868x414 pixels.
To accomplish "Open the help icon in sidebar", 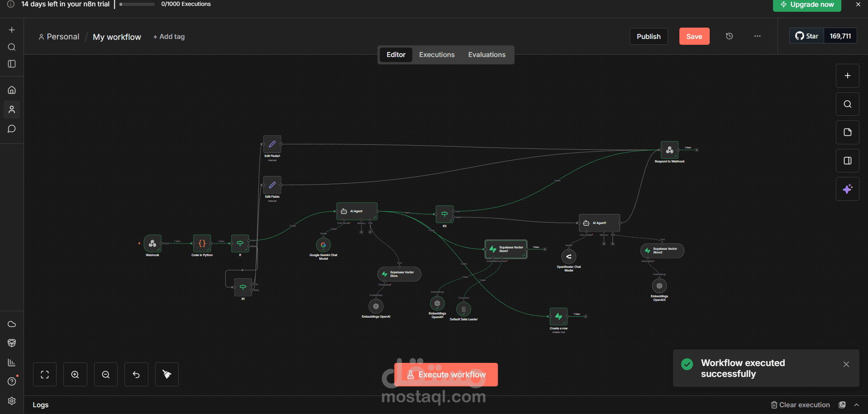I will [12, 381].
